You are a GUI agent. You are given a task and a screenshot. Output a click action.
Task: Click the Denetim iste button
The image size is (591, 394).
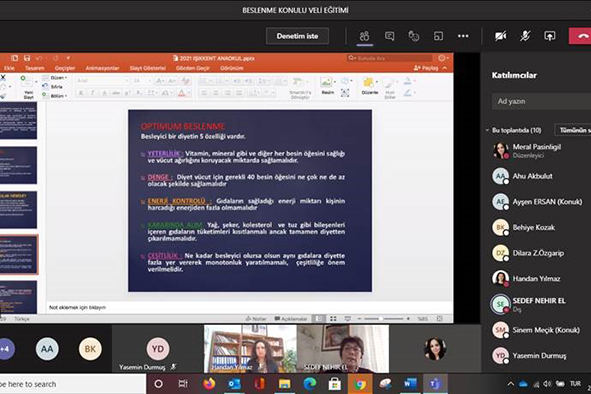coord(297,36)
